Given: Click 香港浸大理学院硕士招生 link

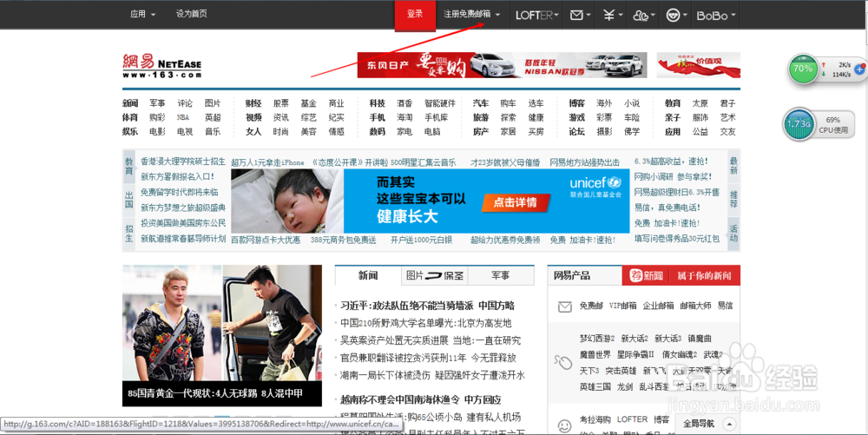Looking at the screenshot, I should click(183, 161).
